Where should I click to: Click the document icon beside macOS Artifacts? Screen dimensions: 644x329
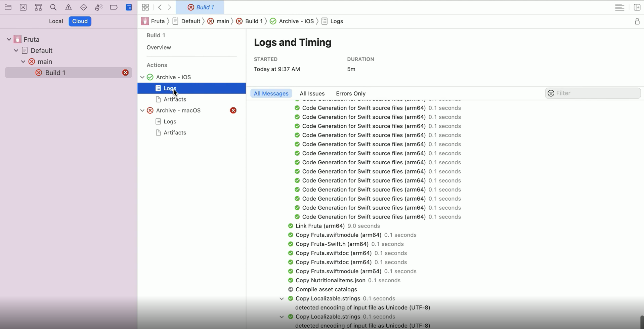pos(158,132)
